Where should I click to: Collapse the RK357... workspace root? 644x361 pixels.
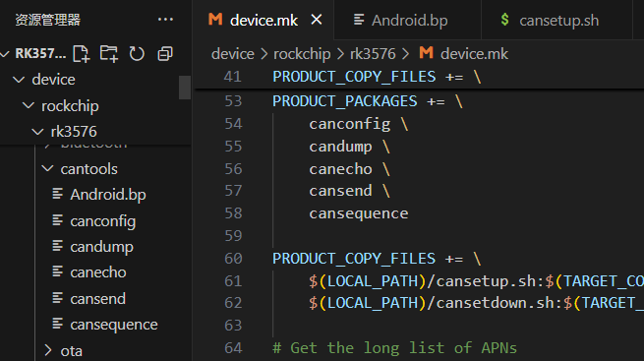pos(5,54)
